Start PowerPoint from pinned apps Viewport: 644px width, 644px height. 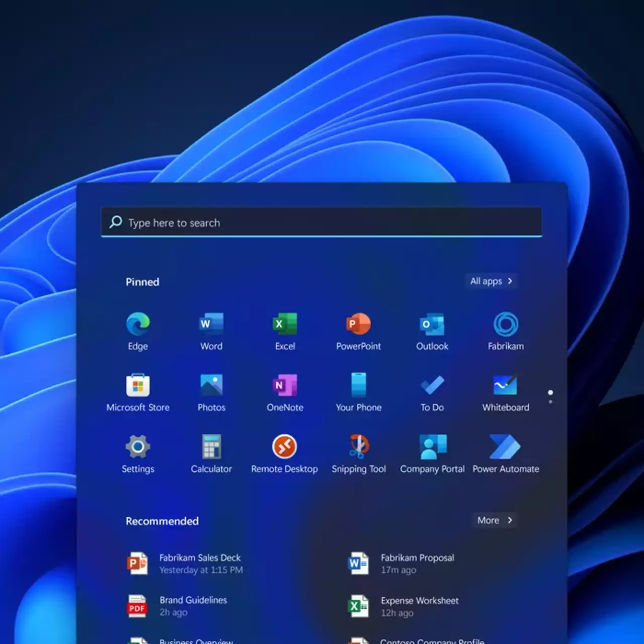358,331
